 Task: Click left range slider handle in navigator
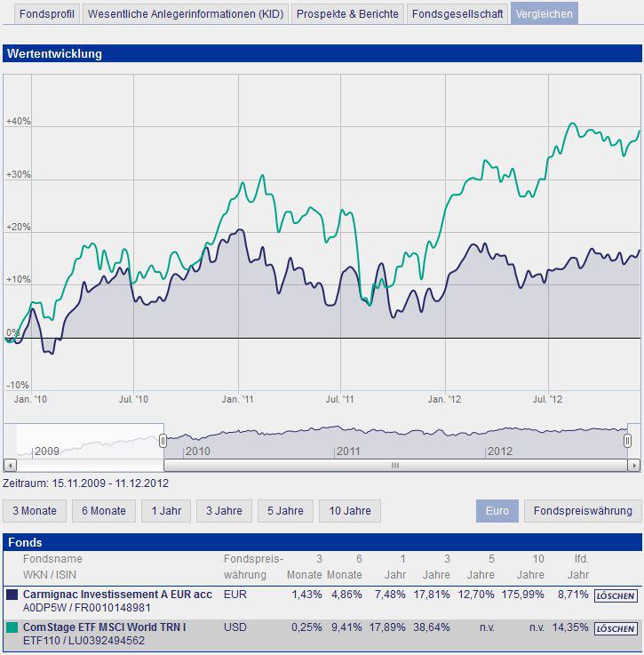pyautogui.click(x=163, y=441)
